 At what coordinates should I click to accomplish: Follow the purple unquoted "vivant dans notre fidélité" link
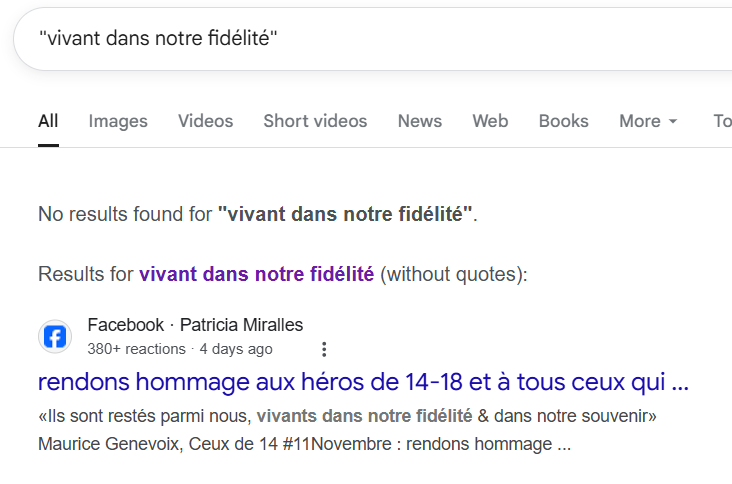click(x=256, y=274)
